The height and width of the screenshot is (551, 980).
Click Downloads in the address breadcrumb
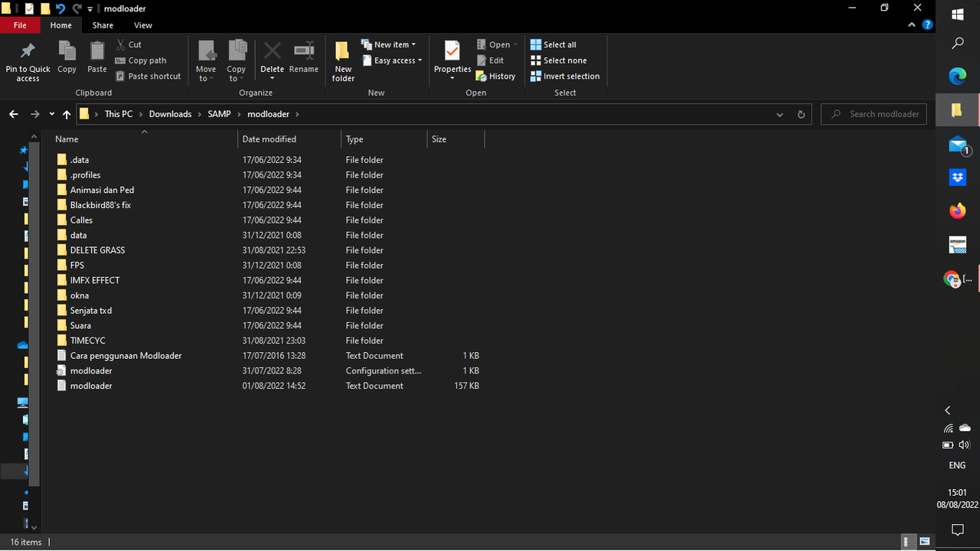[x=170, y=114]
